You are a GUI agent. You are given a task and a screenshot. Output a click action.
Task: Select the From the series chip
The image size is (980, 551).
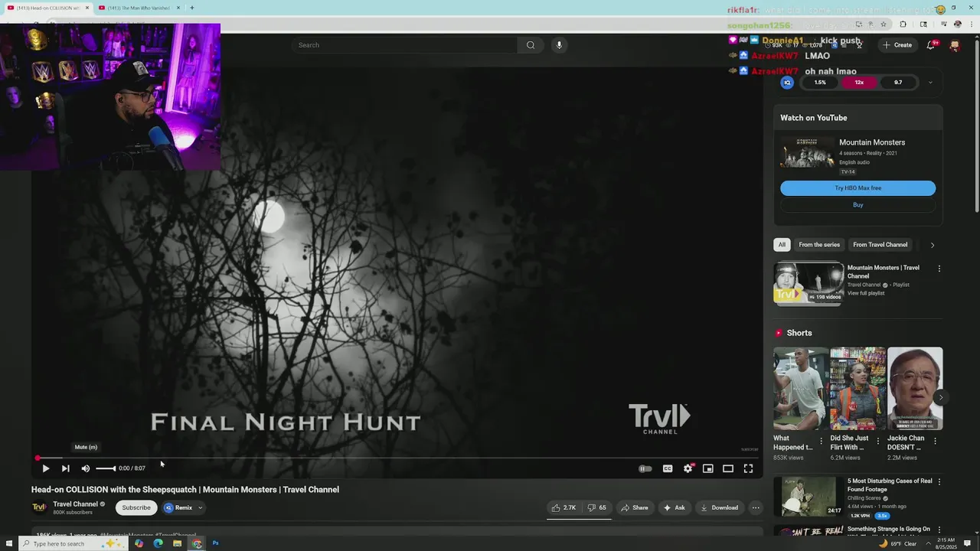819,245
